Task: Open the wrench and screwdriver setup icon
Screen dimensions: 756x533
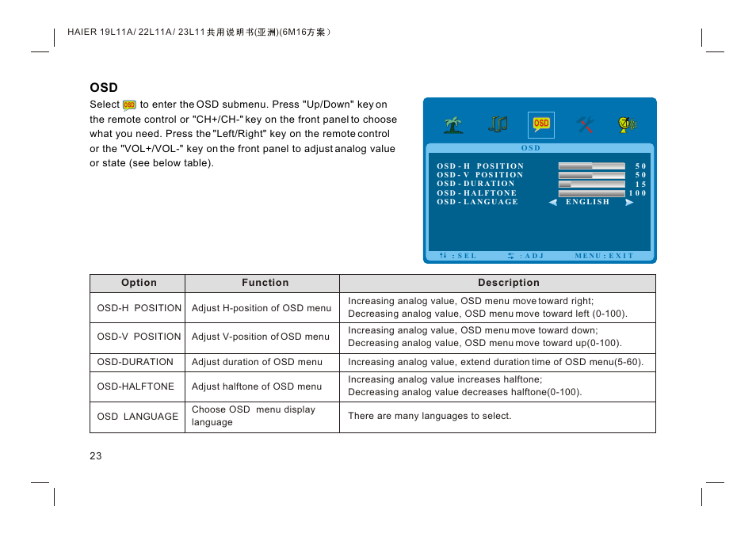Action: (585, 124)
